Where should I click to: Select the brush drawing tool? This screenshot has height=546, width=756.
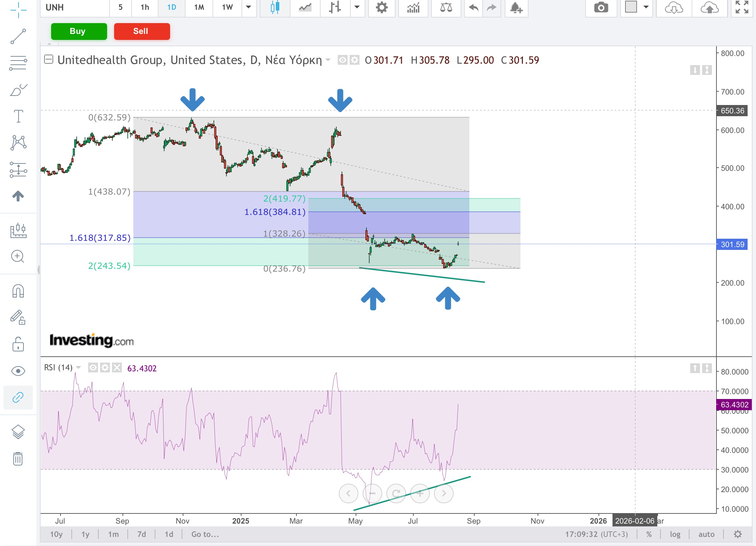coord(18,90)
